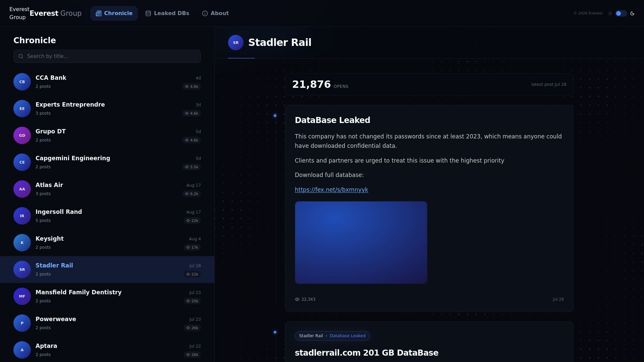Screen dimensions: 644x362
Task: Open Atlas Air entry
Action: [107, 189]
